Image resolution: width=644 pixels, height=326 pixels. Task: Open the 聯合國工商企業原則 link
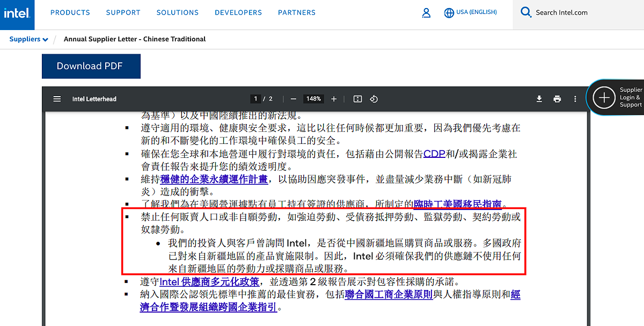click(x=389, y=294)
